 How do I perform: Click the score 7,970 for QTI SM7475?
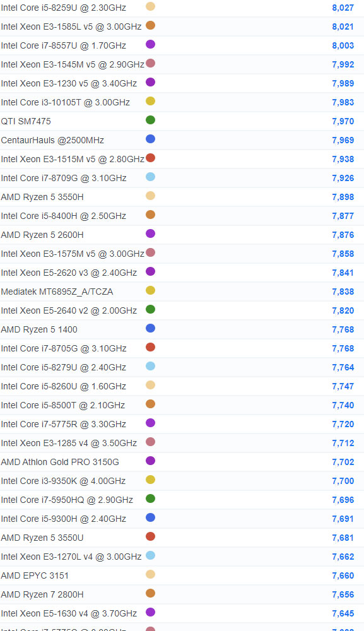pyautogui.click(x=343, y=121)
